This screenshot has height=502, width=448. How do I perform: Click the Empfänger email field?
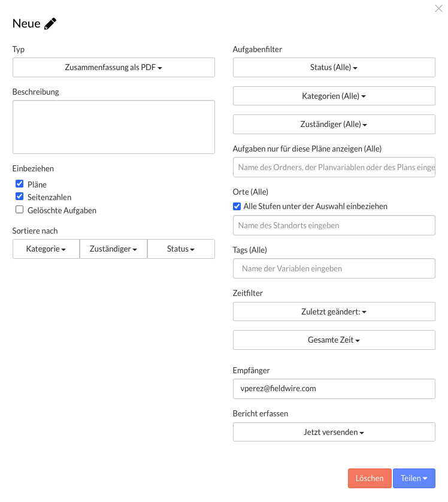coord(334,388)
